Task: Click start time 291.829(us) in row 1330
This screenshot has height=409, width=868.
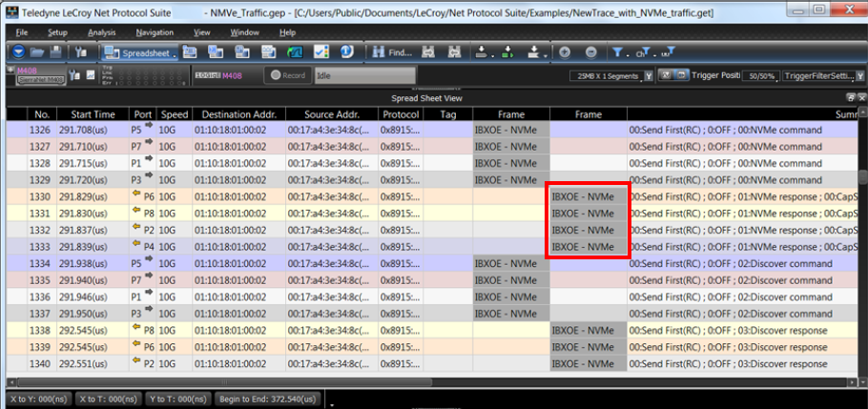Action: tap(93, 197)
